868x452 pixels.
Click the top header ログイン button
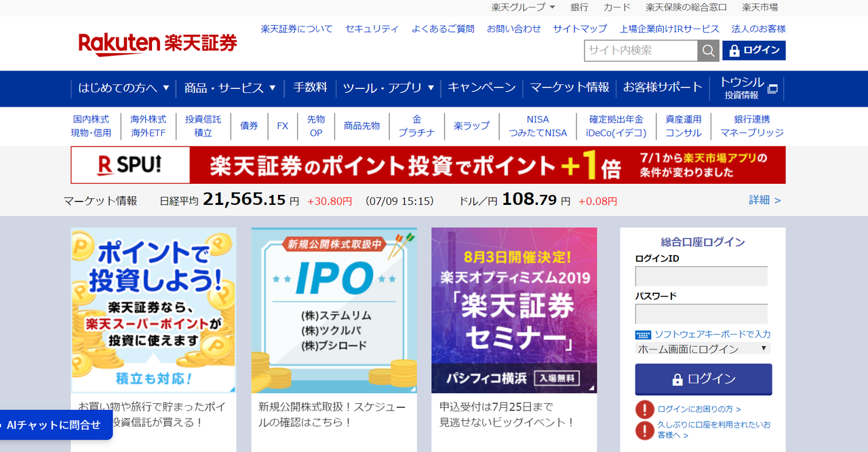[x=754, y=50]
